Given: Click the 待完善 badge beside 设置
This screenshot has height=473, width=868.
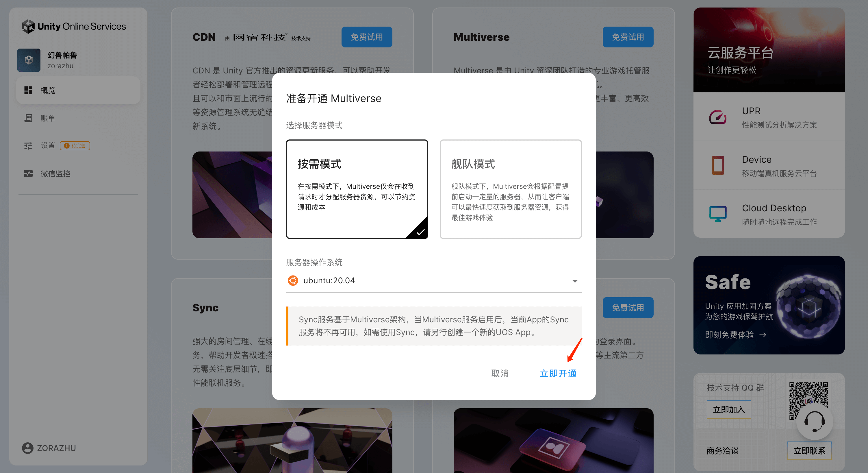Looking at the screenshot, I should click(x=75, y=146).
